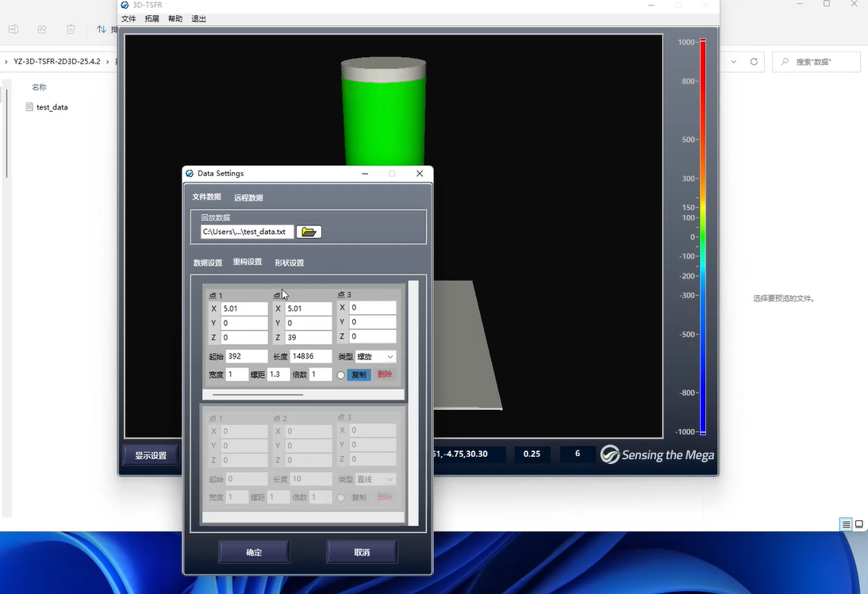Click the color scale bar near 500
The width and height of the screenshot is (868, 594).
pos(702,140)
